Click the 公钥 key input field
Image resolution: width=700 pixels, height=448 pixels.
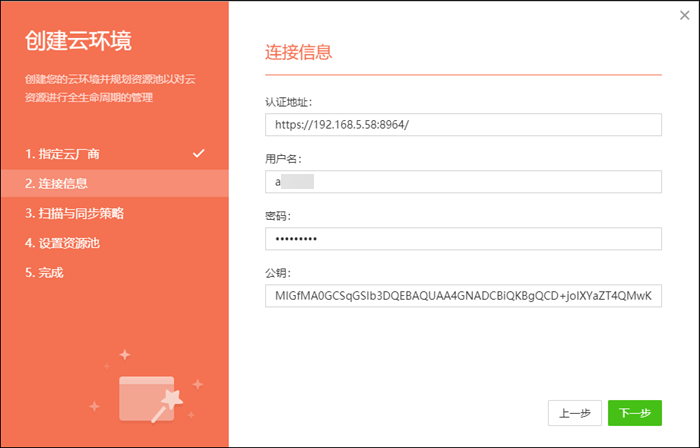coord(463,296)
